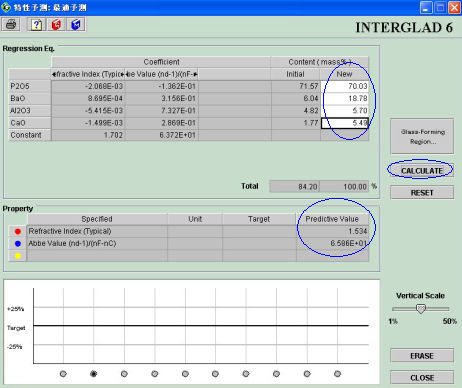The height and width of the screenshot is (388, 462).
Task: Click the ERASE button
Action: [x=422, y=356]
